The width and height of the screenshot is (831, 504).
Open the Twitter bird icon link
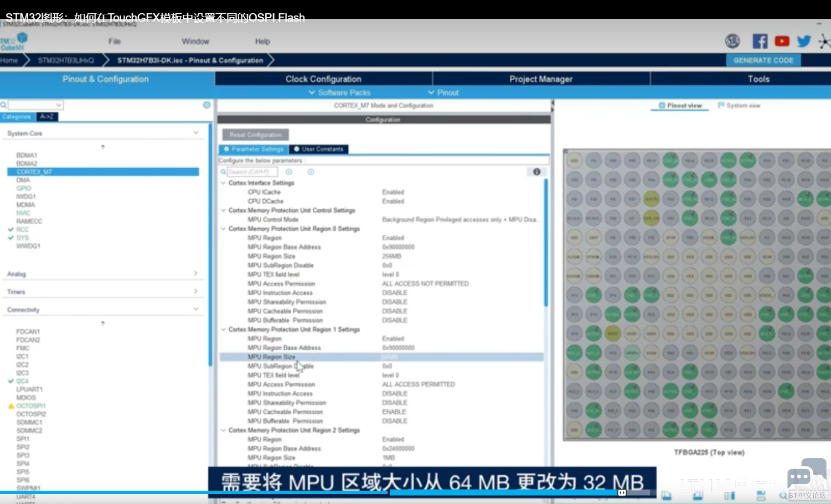(x=804, y=41)
